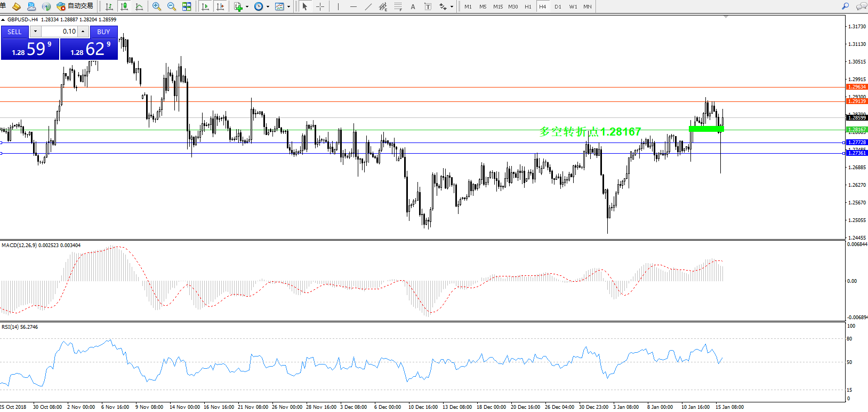Collapse the one-click trading panel triangle
Screen dimensions: 868x412
(3, 20)
